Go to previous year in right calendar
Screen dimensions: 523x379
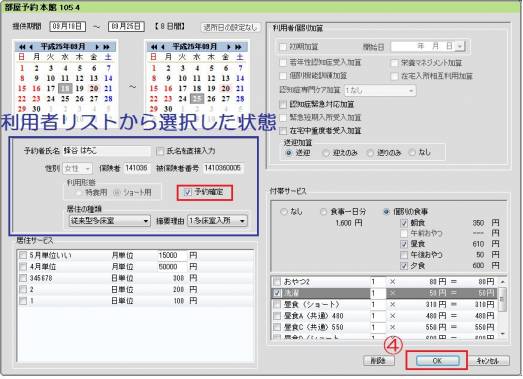(154, 47)
